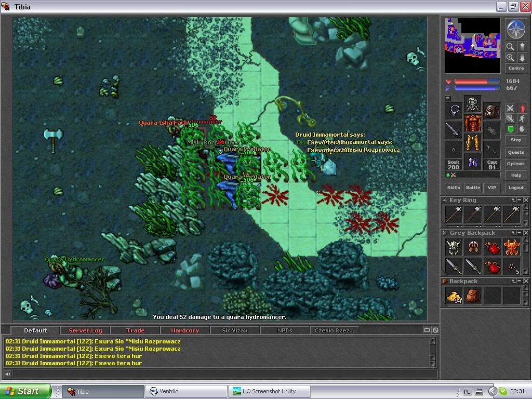Open the Skills window
Screen dimensions: 532x399
(454, 188)
